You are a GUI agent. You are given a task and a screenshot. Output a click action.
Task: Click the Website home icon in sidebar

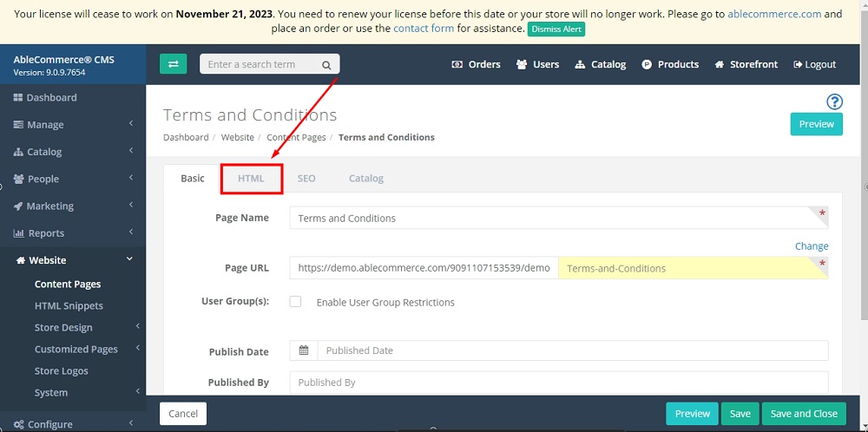(21, 260)
